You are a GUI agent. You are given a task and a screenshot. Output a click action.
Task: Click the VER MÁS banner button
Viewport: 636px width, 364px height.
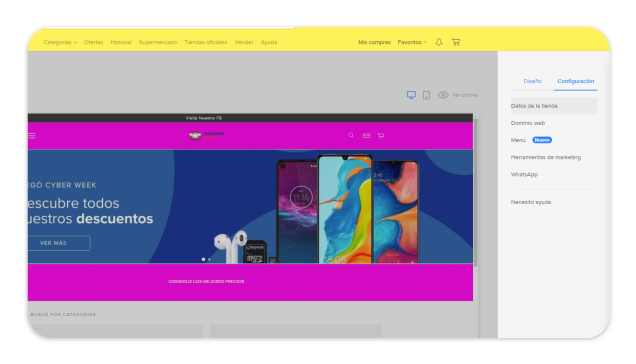point(59,243)
